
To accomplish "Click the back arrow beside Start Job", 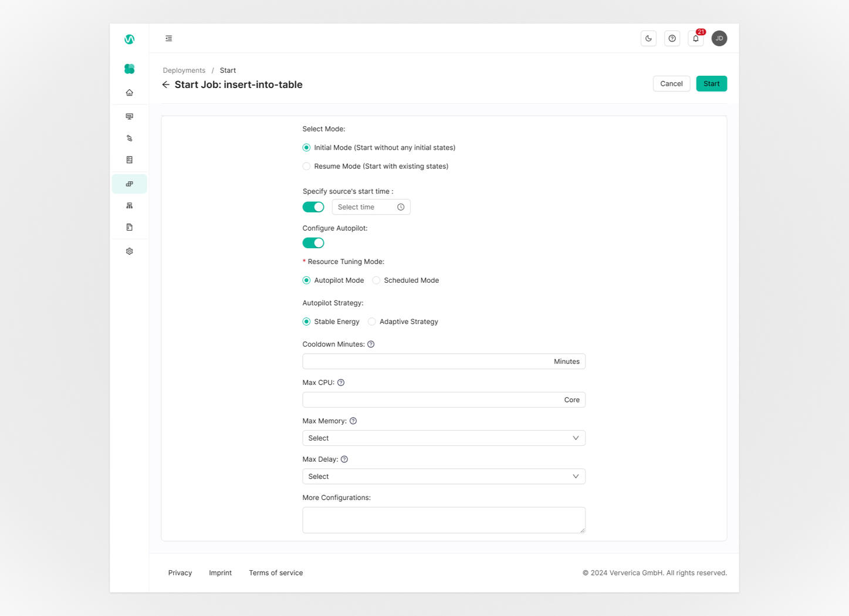I will [166, 84].
